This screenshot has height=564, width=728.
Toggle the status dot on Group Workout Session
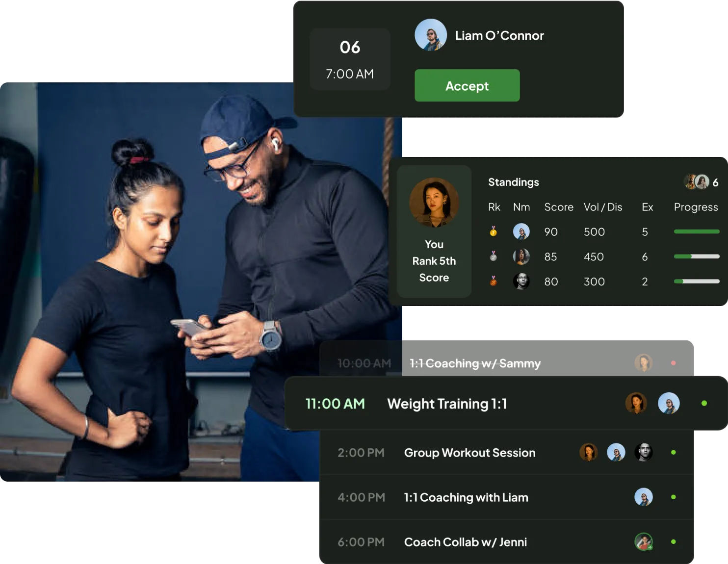[673, 452]
